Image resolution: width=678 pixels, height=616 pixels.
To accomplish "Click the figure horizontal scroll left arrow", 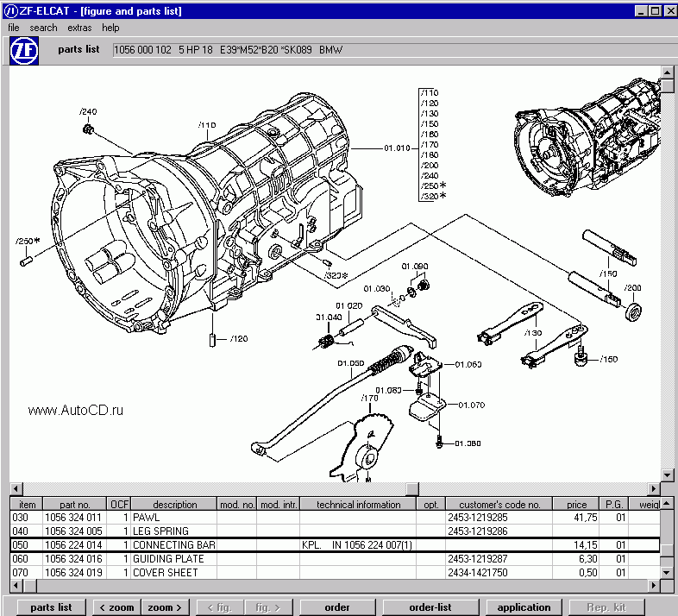I will (16, 488).
